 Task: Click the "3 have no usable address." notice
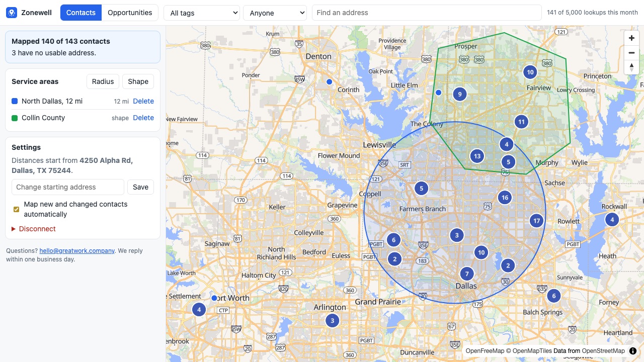point(54,53)
